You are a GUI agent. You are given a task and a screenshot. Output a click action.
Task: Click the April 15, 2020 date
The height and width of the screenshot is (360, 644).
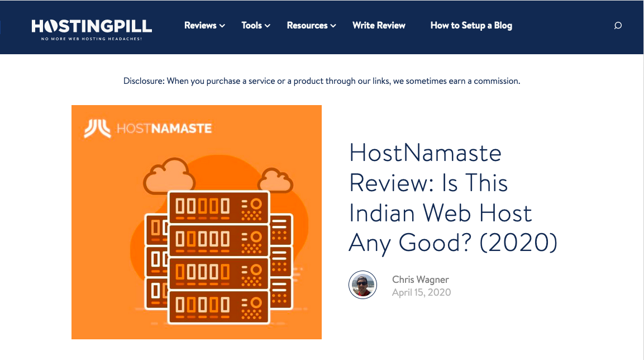pos(421,292)
